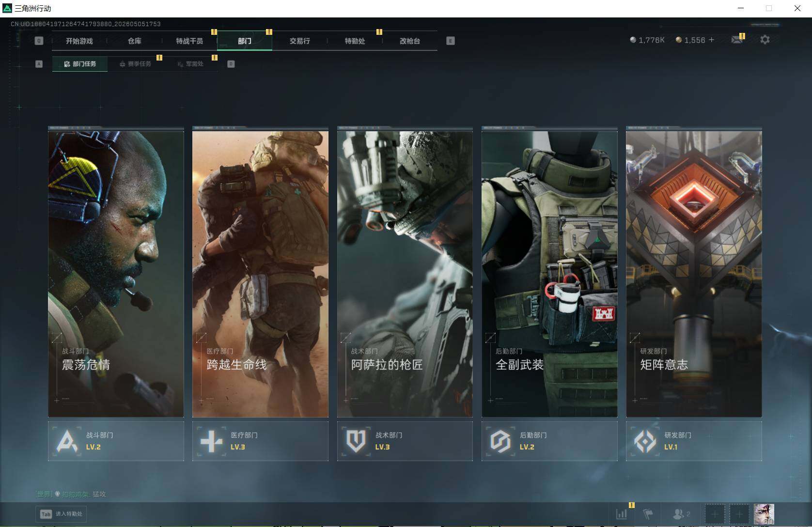Screen dimensions: 812x527
Task: Click the second empty teammate slot
Action: coord(739,514)
